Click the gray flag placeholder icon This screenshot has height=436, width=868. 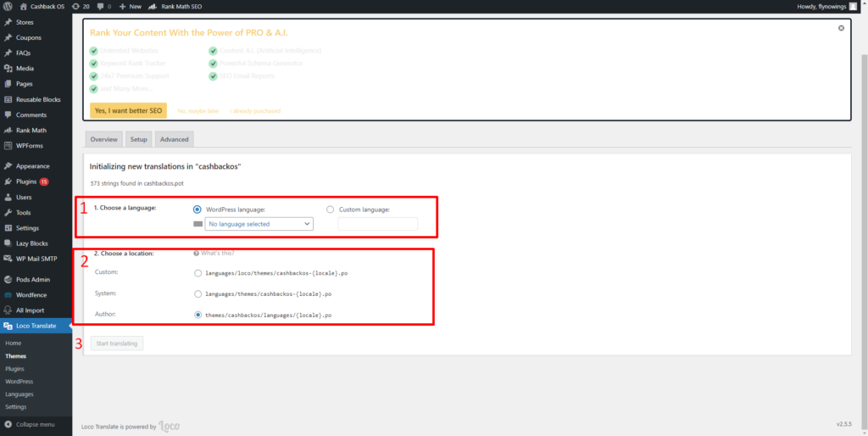pyautogui.click(x=198, y=225)
